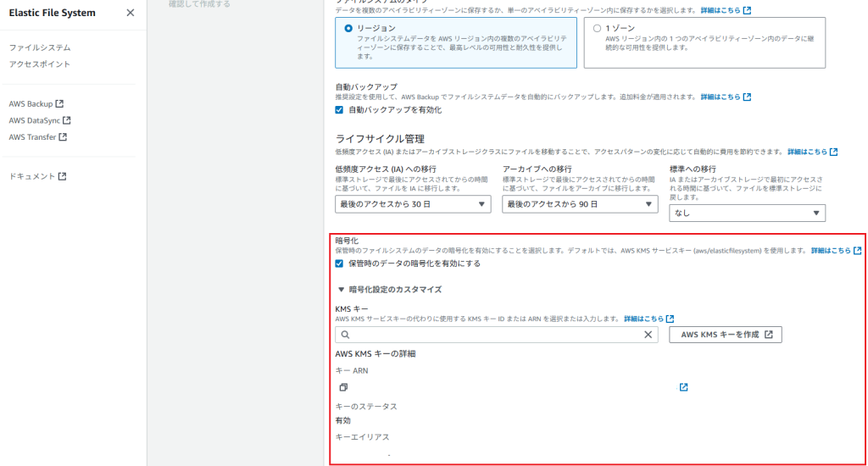This screenshot has height=466, width=868.
Task: Open key ARN external link icon
Action: tap(684, 387)
